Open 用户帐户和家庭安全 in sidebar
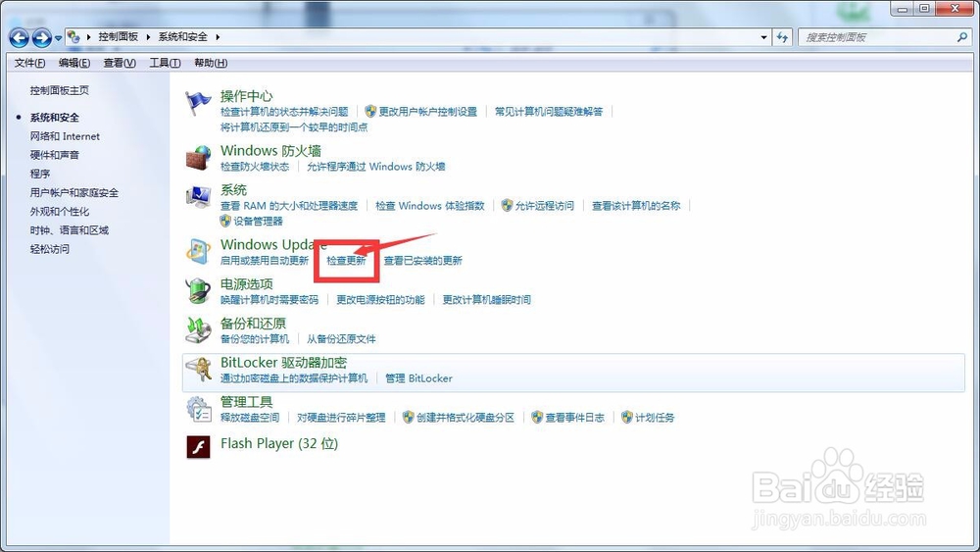Image resolution: width=980 pixels, height=552 pixels. pos(74,192)
